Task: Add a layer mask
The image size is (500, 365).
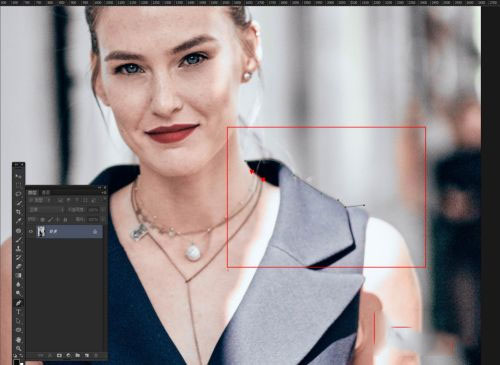Action: pyautogui.click(x=59, y=355)
